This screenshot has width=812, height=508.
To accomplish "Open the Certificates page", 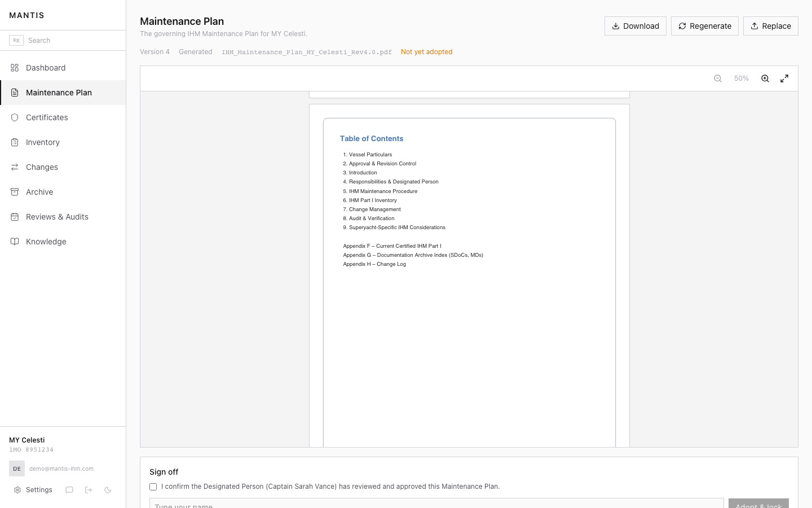I will (63, 117).
